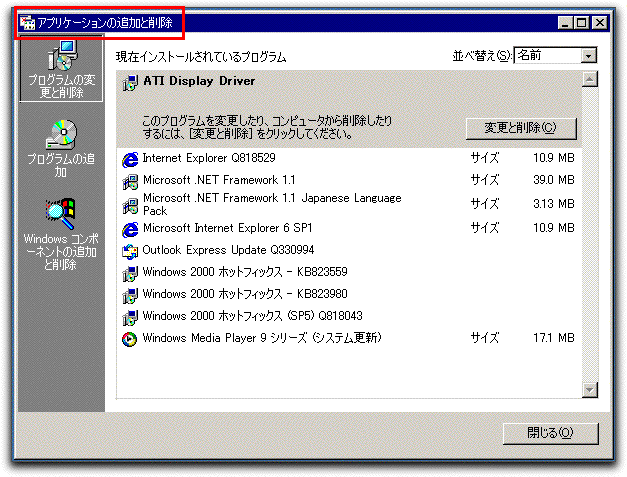This screenshot has height=477, width=627.
Task: Click the KB823559 hotfix icon
Action: click(x=130, y=273)
